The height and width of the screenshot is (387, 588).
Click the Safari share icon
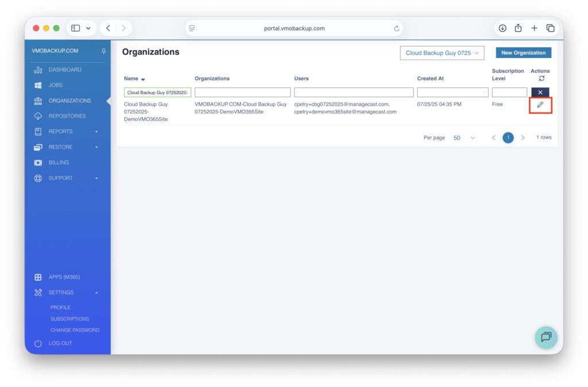518,28
